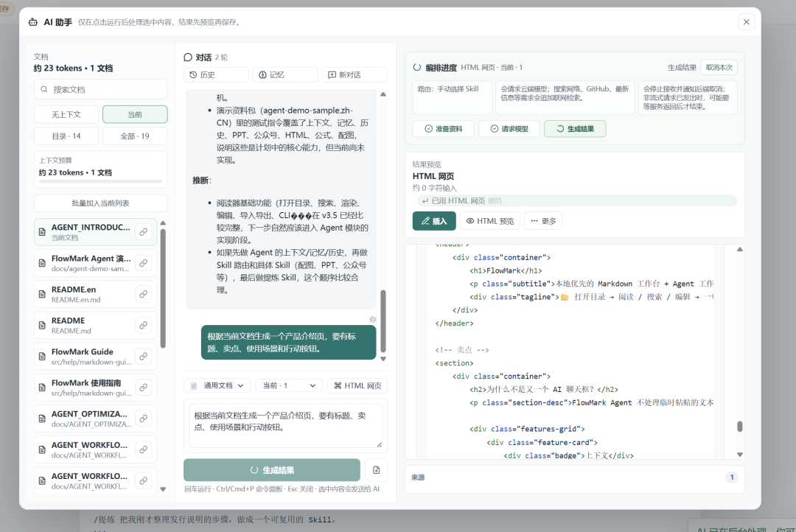Image resolution: width=796 pixels, height=532 pixels.
Task: Open the 通用文档 dropdown
Action: point(217,386)
